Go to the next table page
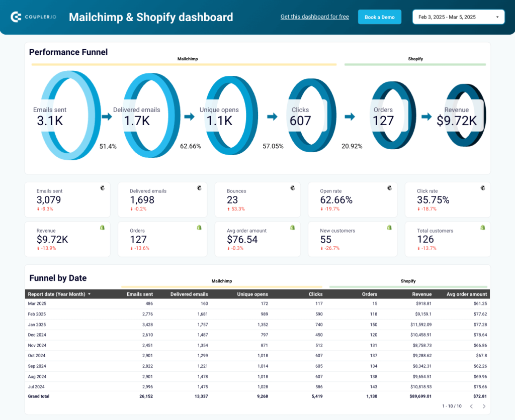515x420 pixels. tap(484, 406)
